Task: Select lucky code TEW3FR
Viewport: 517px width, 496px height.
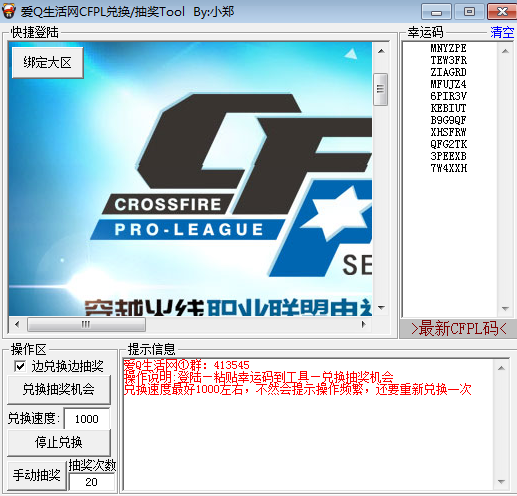Action: [448, 60]
